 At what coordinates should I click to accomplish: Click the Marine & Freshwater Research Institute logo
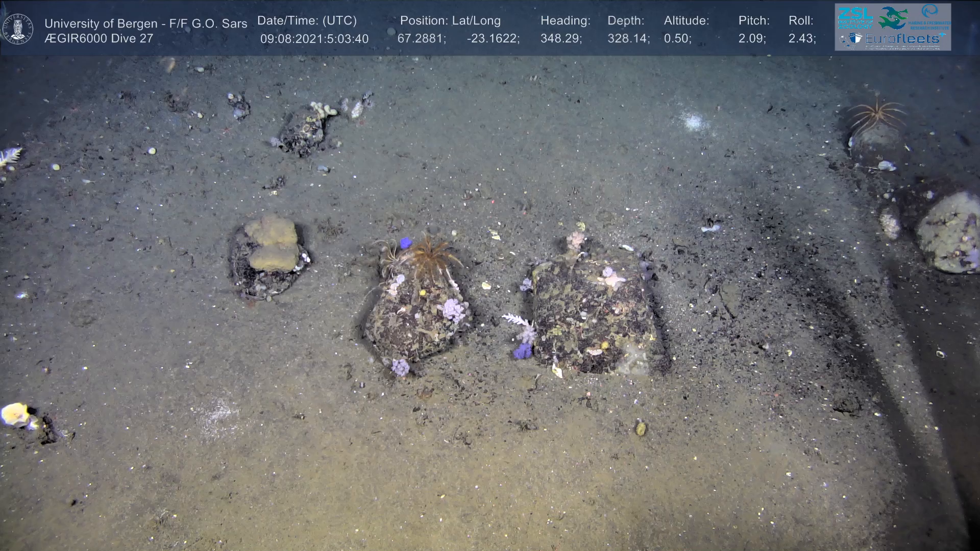click(x=930, y=17)
